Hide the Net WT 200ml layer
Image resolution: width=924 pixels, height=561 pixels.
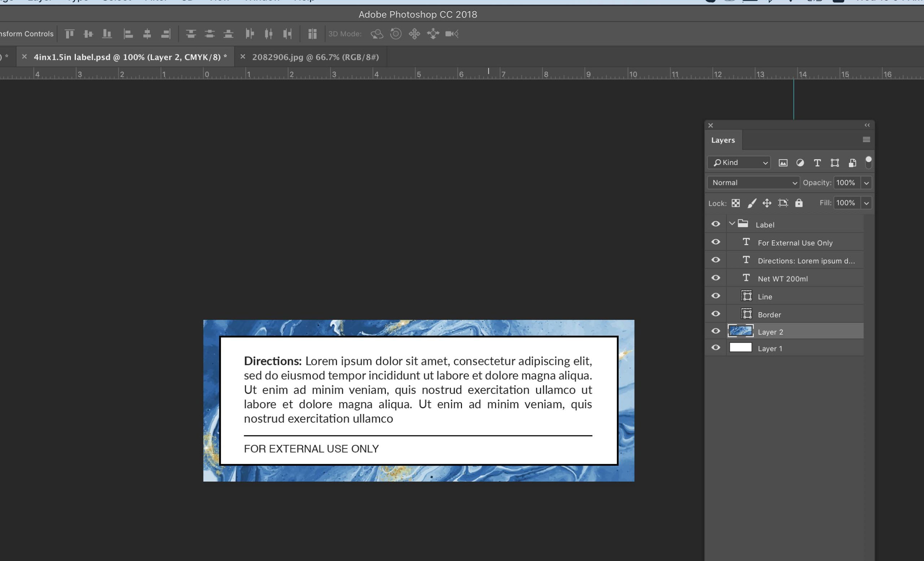pos(715,278)
